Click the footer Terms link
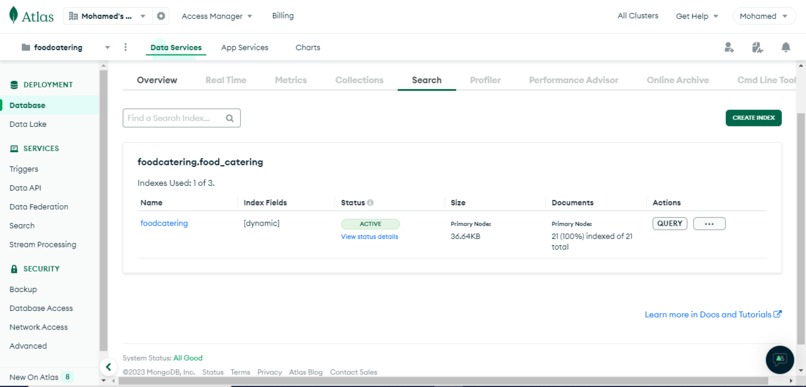Viewport: 806px width, 387px height. 240,372
